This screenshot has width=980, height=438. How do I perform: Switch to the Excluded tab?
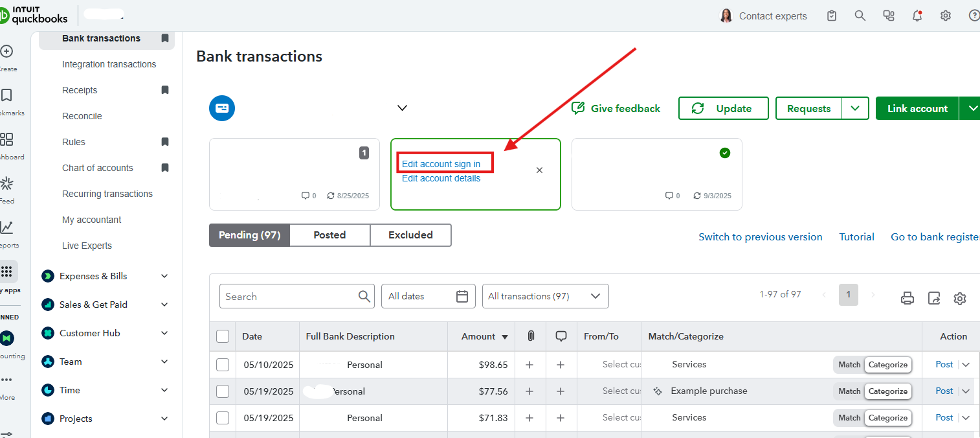click(410, 235)
